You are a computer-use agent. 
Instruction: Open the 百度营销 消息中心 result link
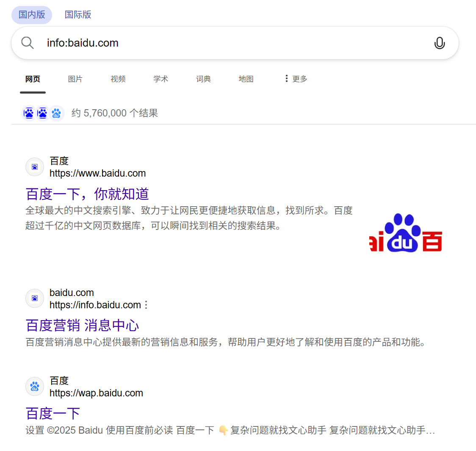(x=82, y=325)
